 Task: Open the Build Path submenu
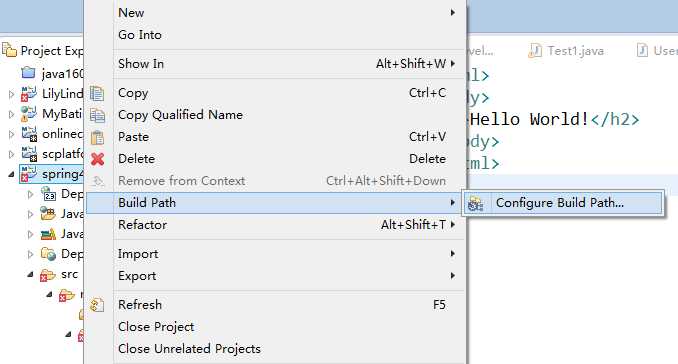275,203
